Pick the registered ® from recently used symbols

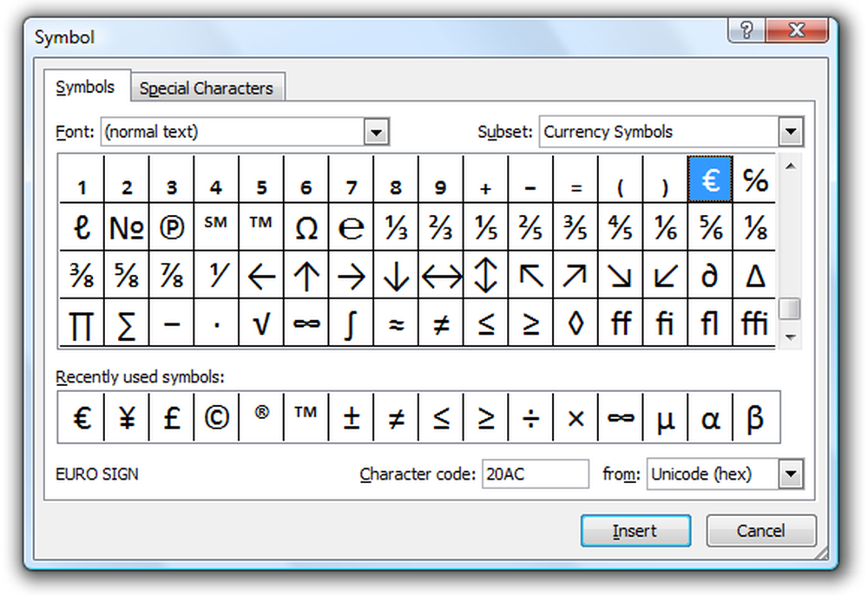(x=261, y=417)
